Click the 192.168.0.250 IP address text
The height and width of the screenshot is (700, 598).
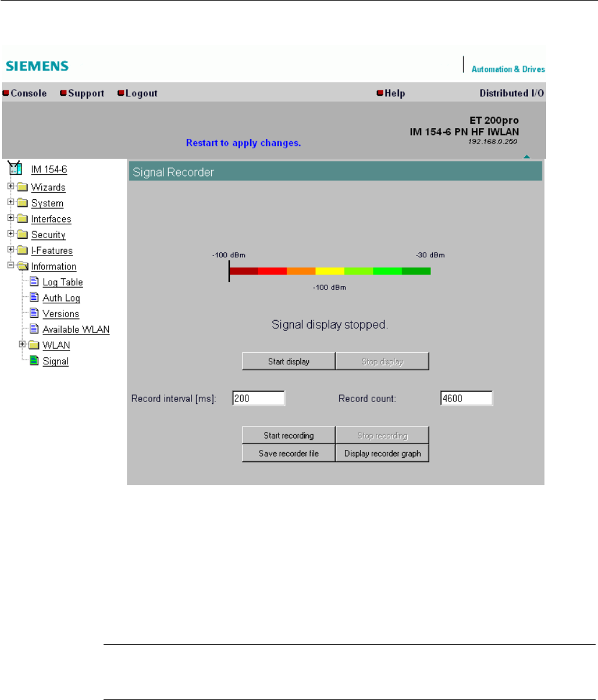pos(493,142)
